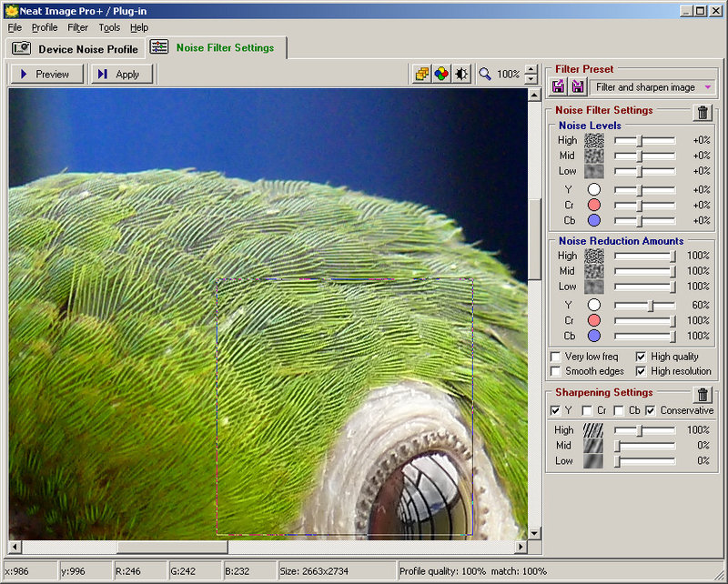Uncheck the High resolution option

coord(641,371)
